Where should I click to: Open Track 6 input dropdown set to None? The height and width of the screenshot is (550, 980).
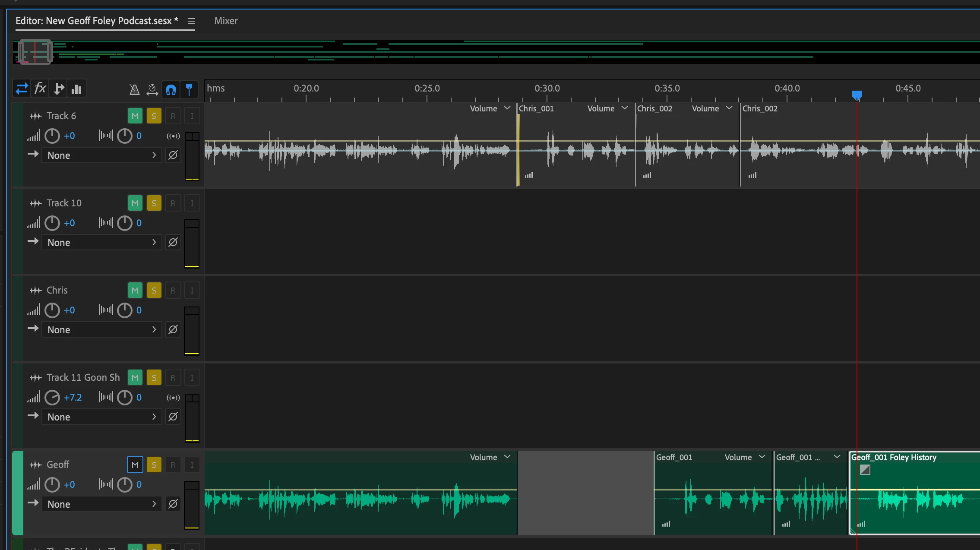click(x=101, y=155)
